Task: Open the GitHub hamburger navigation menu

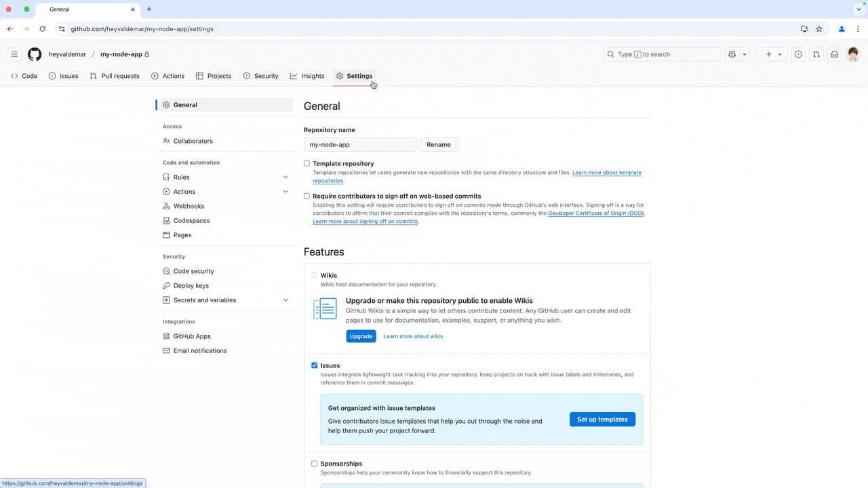Action: [x=14, y=54]
